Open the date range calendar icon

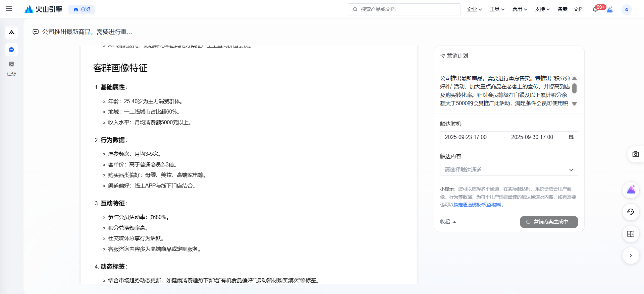[x=571, y=137]
